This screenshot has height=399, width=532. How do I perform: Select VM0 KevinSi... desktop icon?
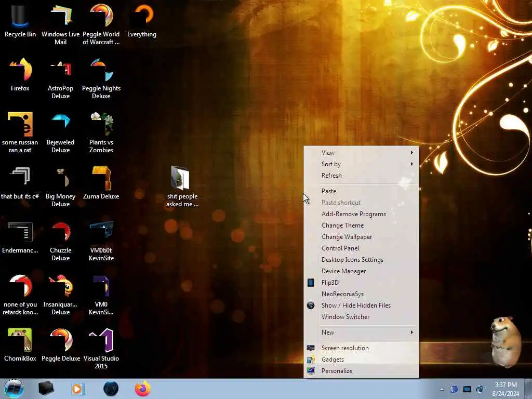pyautogui.click(x=101, y=295)
